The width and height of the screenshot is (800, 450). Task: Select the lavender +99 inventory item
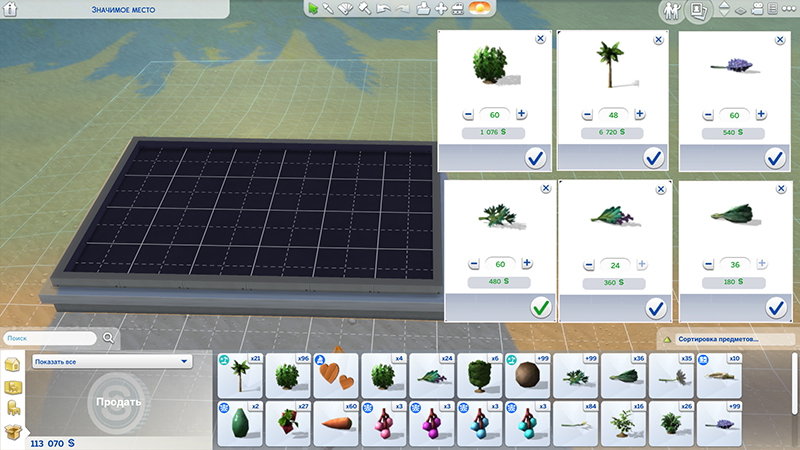(x=719, y=424)
